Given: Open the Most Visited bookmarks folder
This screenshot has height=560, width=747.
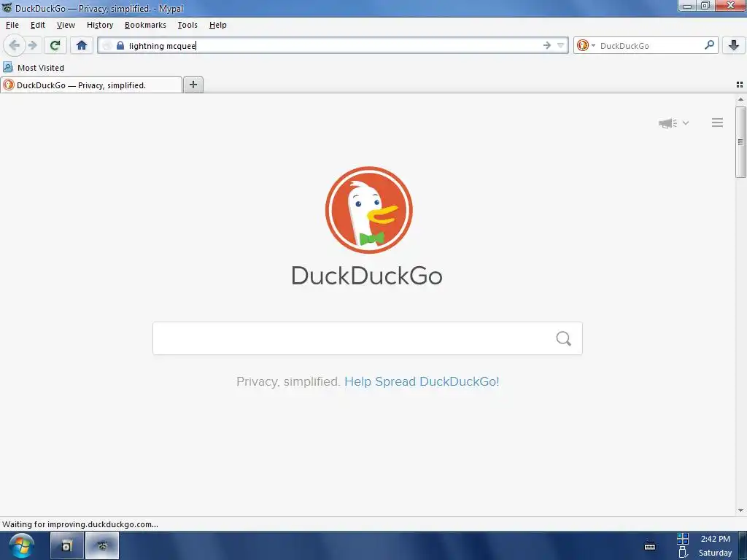Looking at the screenshot, I should tap(34, 68).
